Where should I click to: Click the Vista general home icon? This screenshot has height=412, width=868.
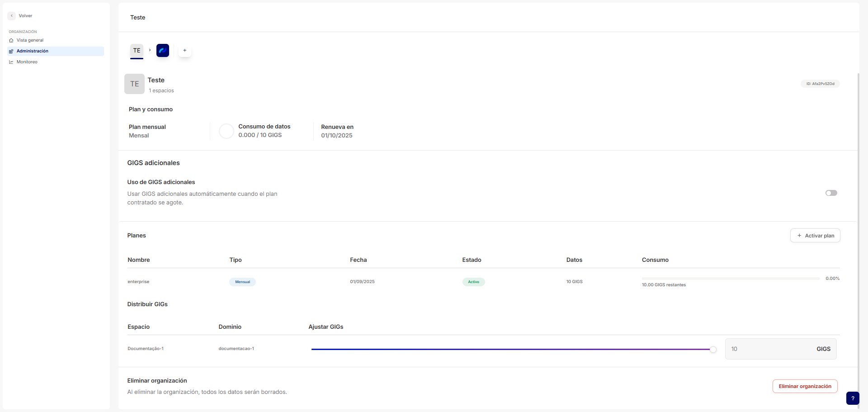click(x=11, y=40)
